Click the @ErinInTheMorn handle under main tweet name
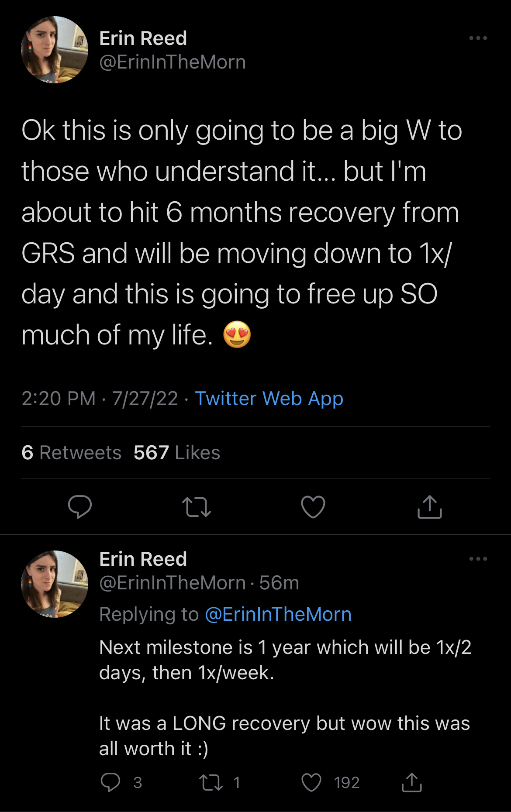This screenshot has height=812, width=511. (173, 62)
